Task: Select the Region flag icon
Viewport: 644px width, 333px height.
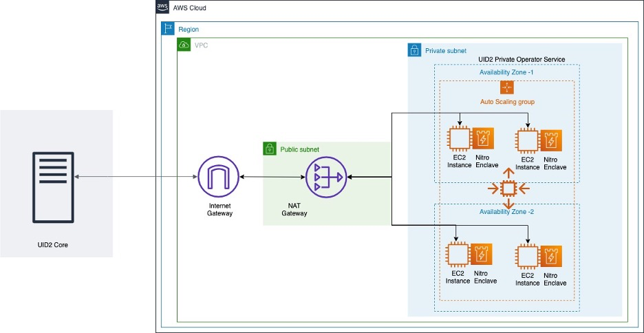Action: click(x=168, y=29)
